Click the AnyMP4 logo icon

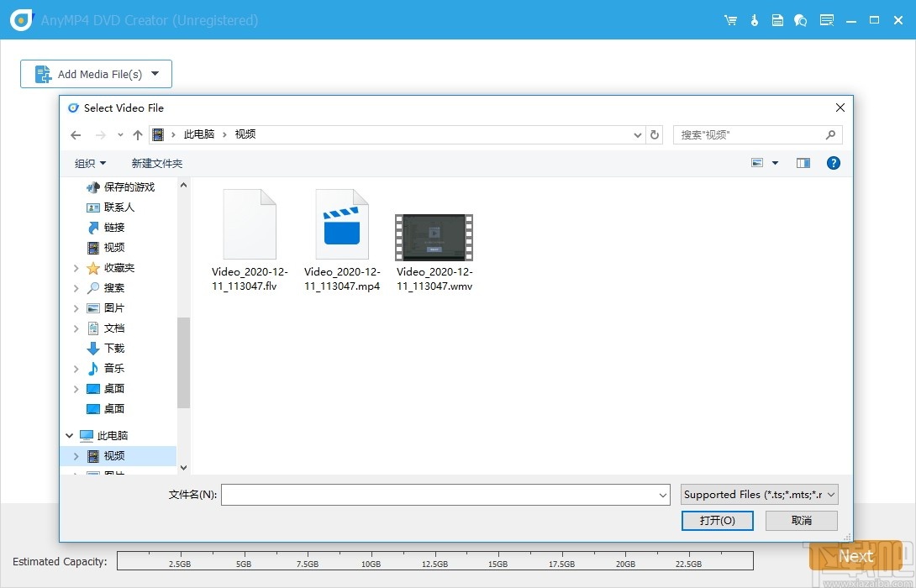coord(20,19)
